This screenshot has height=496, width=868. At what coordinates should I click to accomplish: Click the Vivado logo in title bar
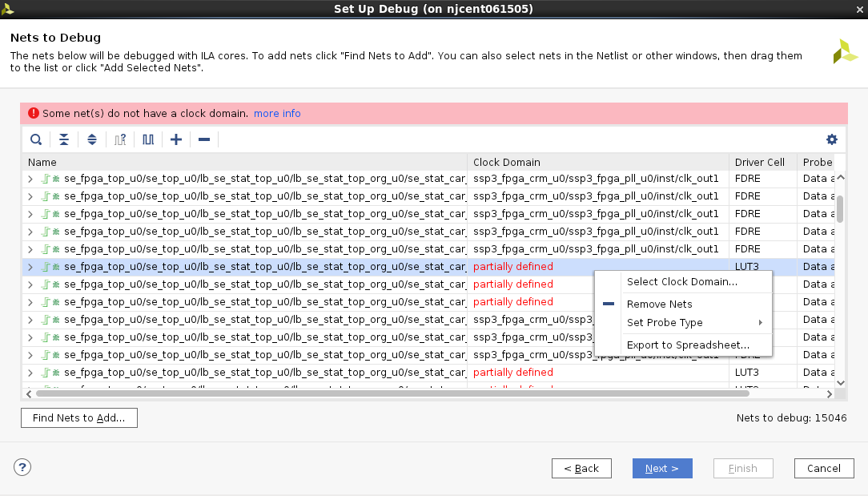coord(8,9)
